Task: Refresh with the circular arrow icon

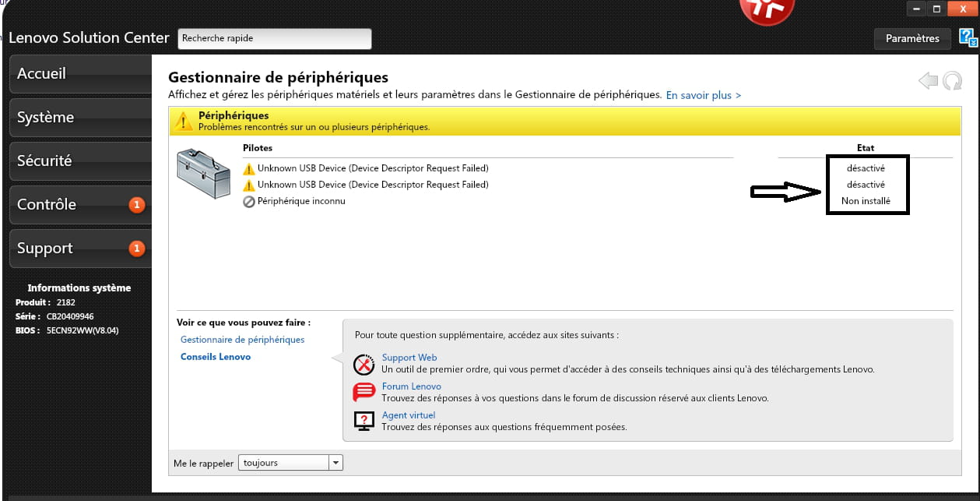Action: point(952,80)
